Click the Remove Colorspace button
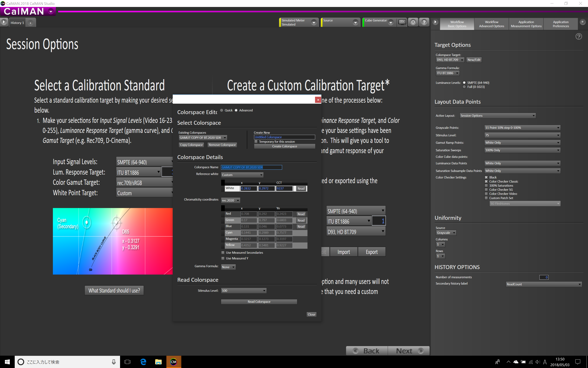The width and height of the screenshot is (588, 368). [222, 145]
